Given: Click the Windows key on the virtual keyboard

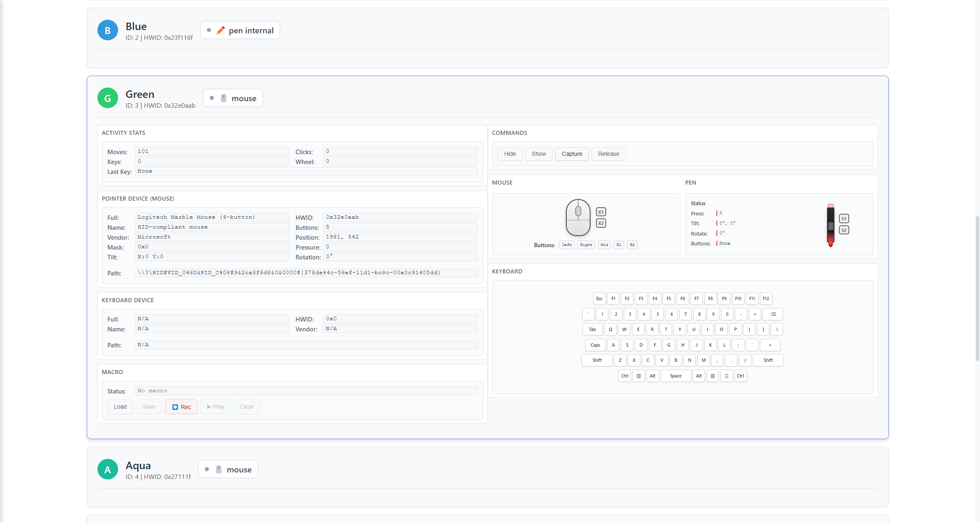Looking at the screenshot, I should pyautogui.click(x=639, y=376).
